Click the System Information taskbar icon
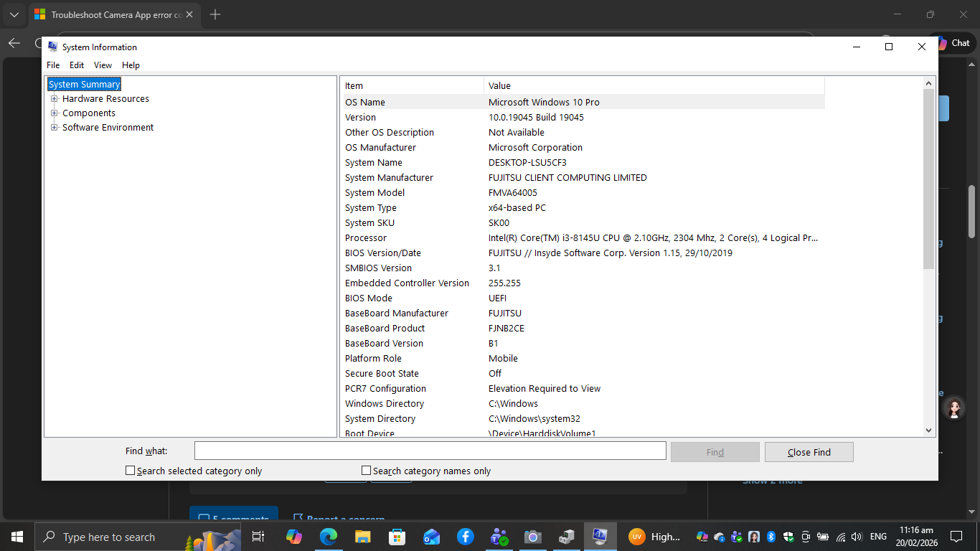980x551 pixels. tap(600, 537)
